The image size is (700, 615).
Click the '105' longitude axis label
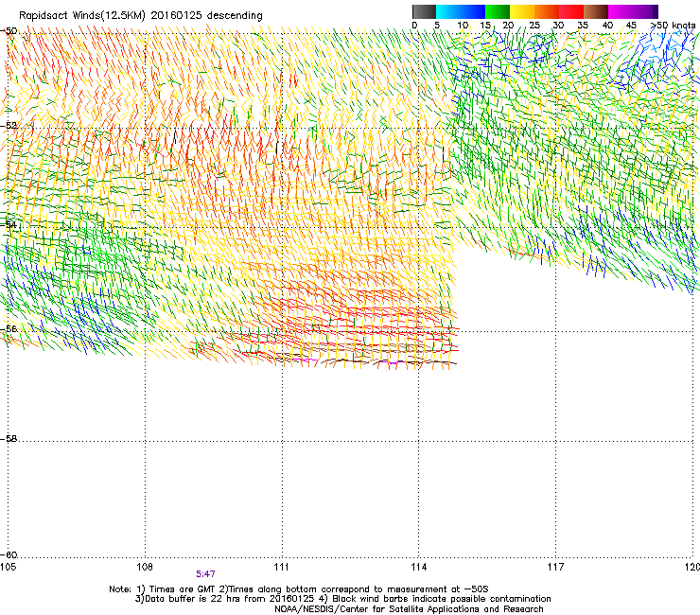click(x=8, y=567)
